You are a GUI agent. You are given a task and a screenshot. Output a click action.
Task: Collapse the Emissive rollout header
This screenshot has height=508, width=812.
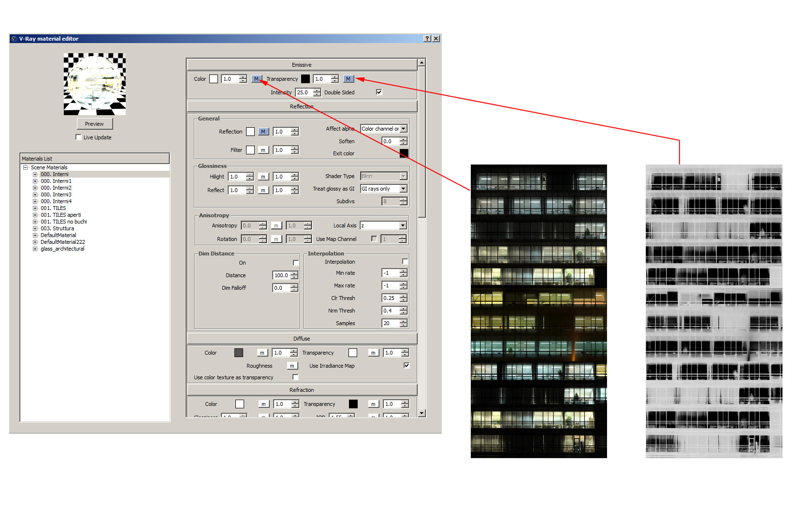pyautogui.click(x=302, y=65)
